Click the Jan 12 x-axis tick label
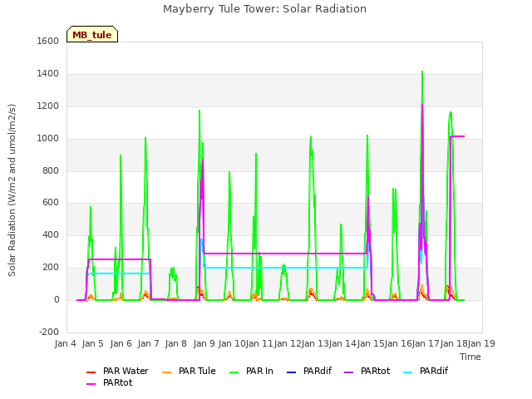The width and height of the screenshot is (532, 399). click(288, 343)
